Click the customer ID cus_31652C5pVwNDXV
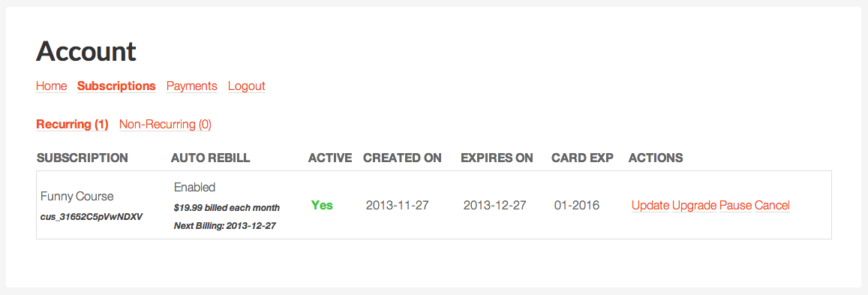 (92, 217)
